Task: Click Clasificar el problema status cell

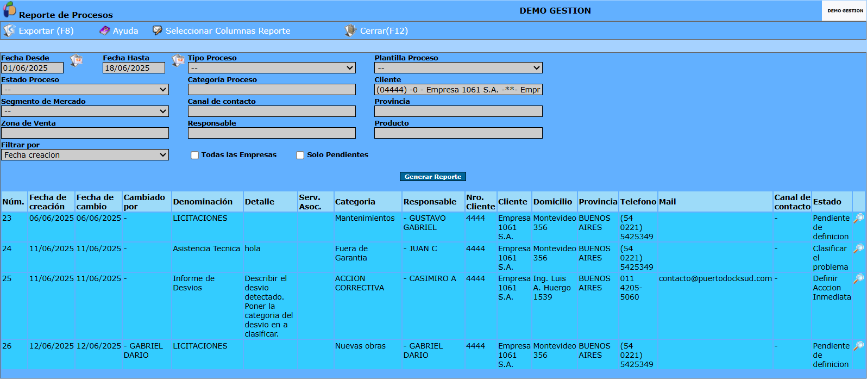Action: click(x=831, y=257)
